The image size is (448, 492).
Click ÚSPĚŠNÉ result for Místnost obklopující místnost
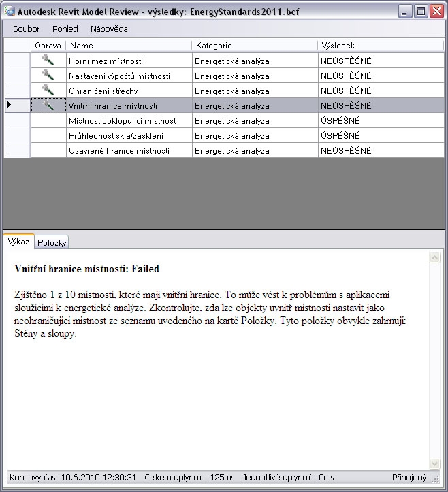[x=381, y=121]
